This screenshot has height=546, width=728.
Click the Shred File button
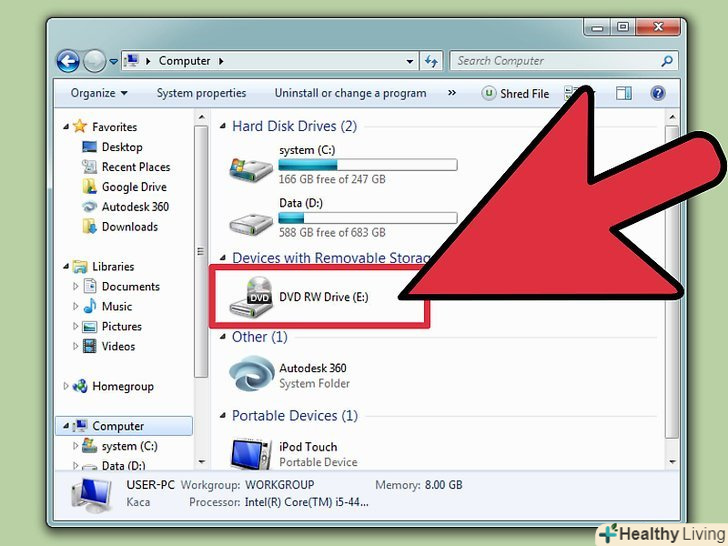tap(515, 93)
